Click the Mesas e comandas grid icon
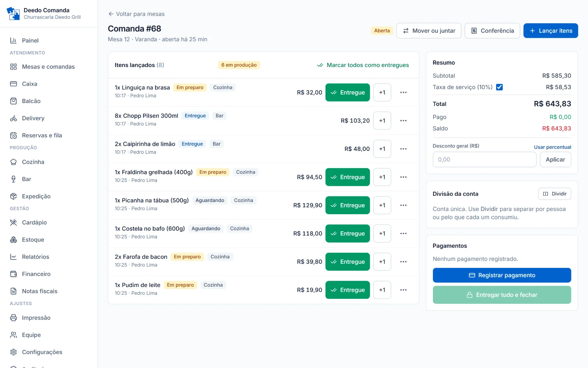The image size is (588, 368). click(14, 67)
